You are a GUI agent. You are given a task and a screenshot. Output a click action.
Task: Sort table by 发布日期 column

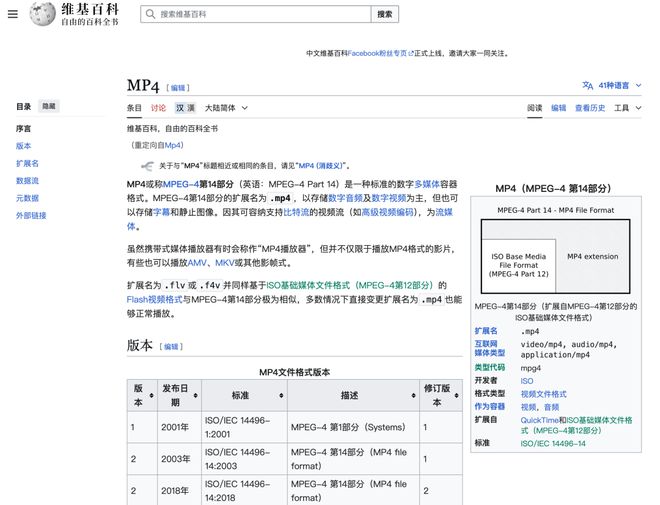tap(195, 396)
